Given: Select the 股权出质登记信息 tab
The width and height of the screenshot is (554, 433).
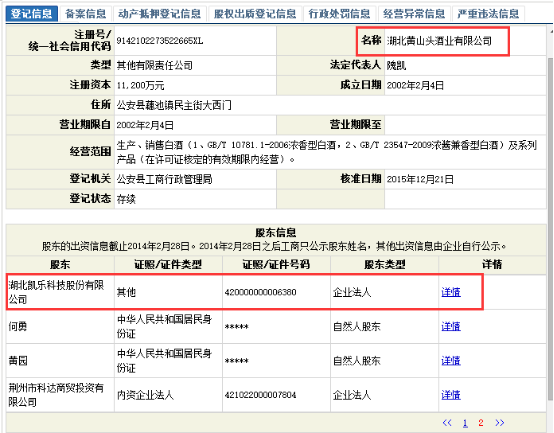Looking at the screenshot, I should pyautogui.click(x=255, y=14).
